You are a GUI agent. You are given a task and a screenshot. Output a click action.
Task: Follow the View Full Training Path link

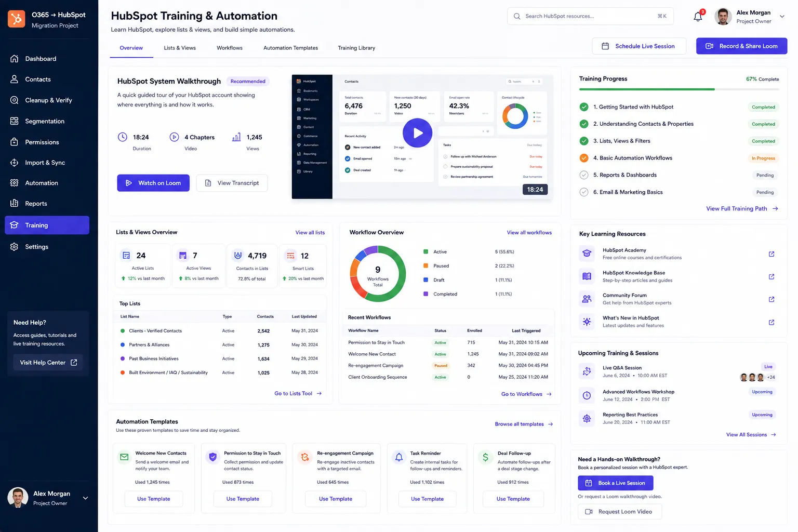tap(742, 209)
